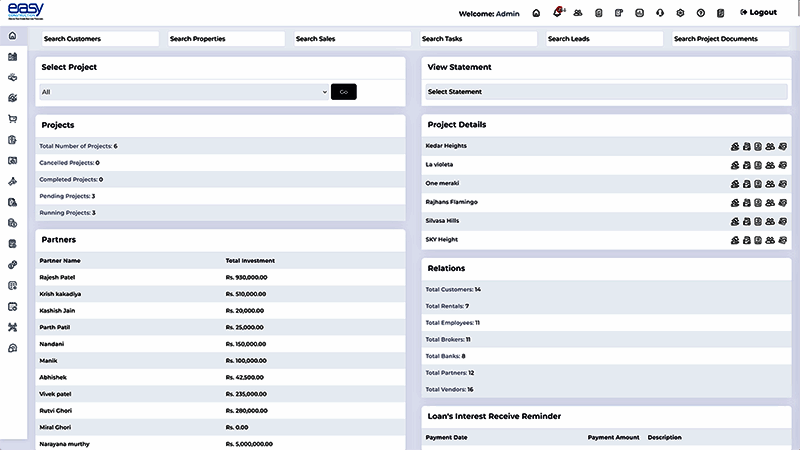Viewport: 800px width, 450px height.
Task: Click the Total Investment column header
Action: click(x=250, y=261)
